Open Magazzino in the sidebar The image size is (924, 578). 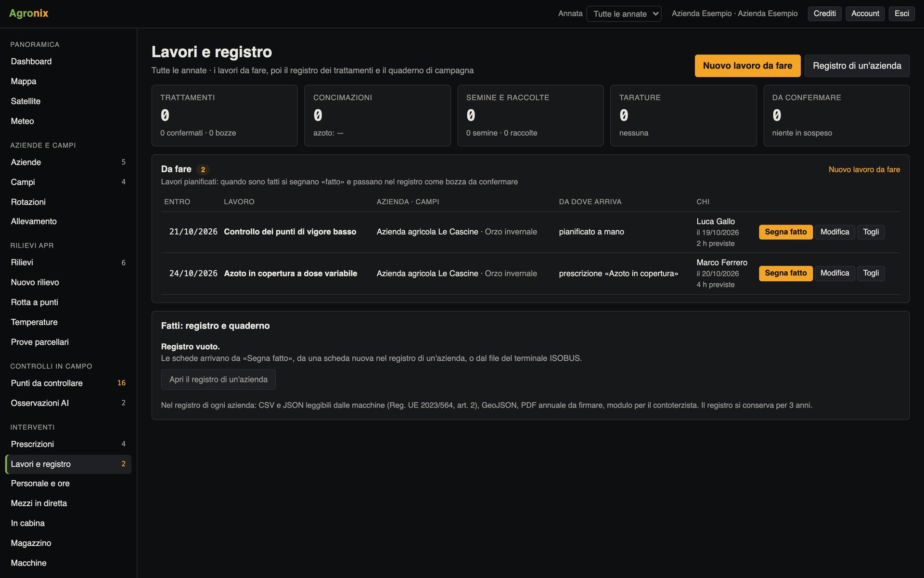pyautogui.click(x=68, y=543)
